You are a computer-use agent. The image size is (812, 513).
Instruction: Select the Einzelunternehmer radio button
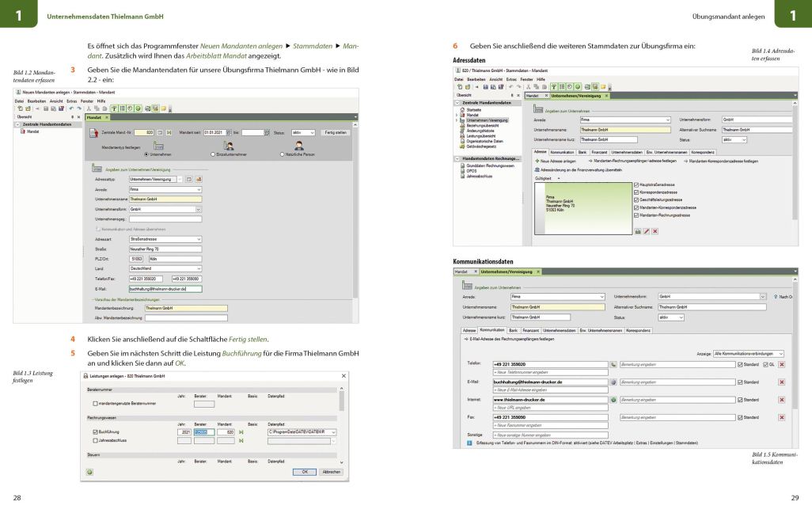point(214,154)
